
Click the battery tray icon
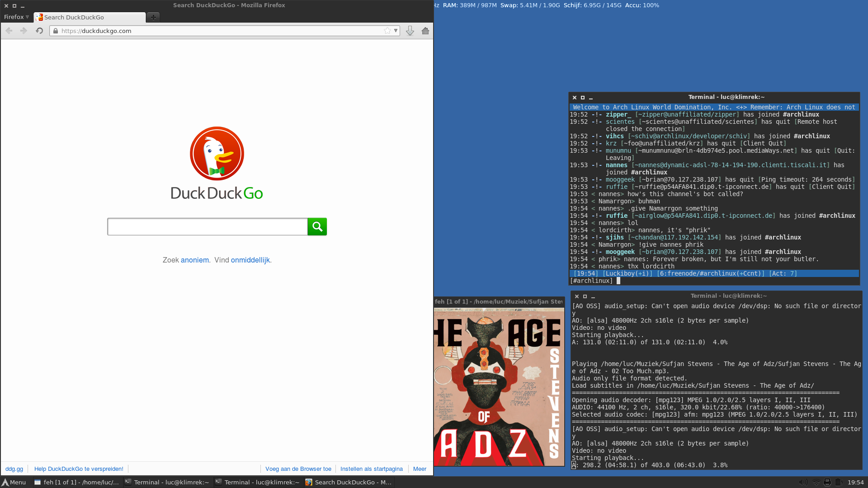839,482
